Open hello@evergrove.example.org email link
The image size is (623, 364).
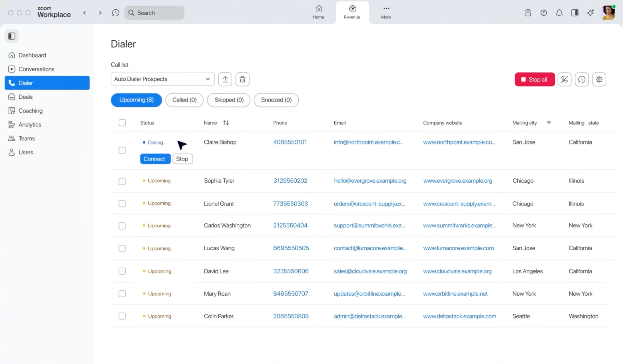pyautogui.click(x=370, y=180)
